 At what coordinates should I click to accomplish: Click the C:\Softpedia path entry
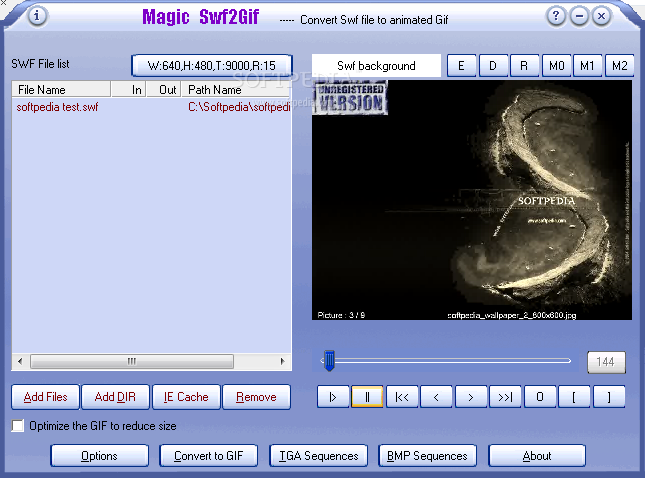click(239, 107)
